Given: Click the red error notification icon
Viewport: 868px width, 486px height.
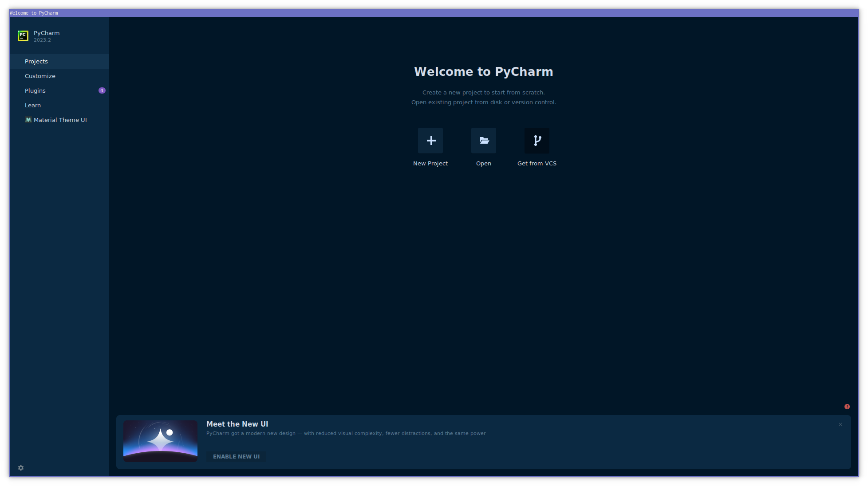Looking at the screenshot, I should (x=847, y=407).
